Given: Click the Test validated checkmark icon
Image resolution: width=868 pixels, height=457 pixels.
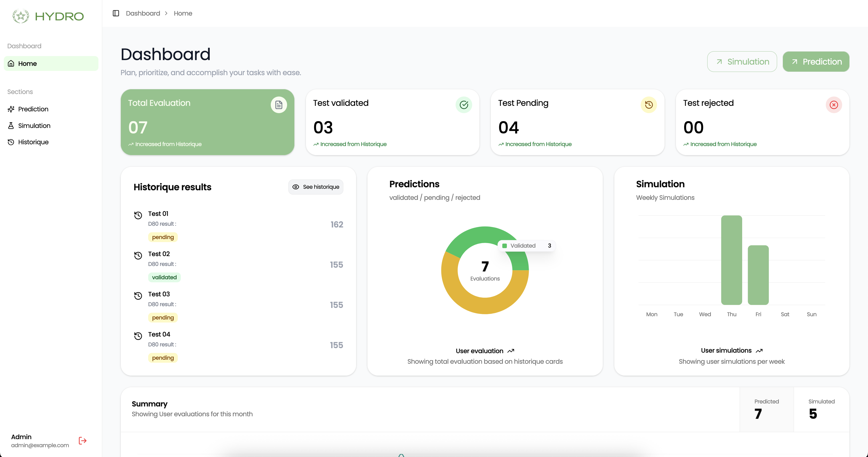Looking at the screenshot, I should tap(464, 105).
